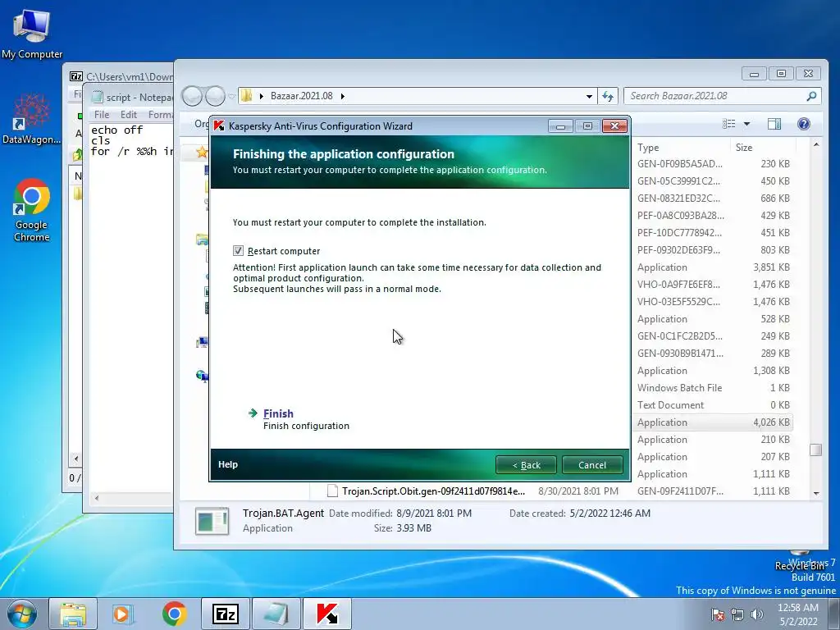Click the volume speaker tray icon
Viewport: 840px width, 630px height.
757,614
